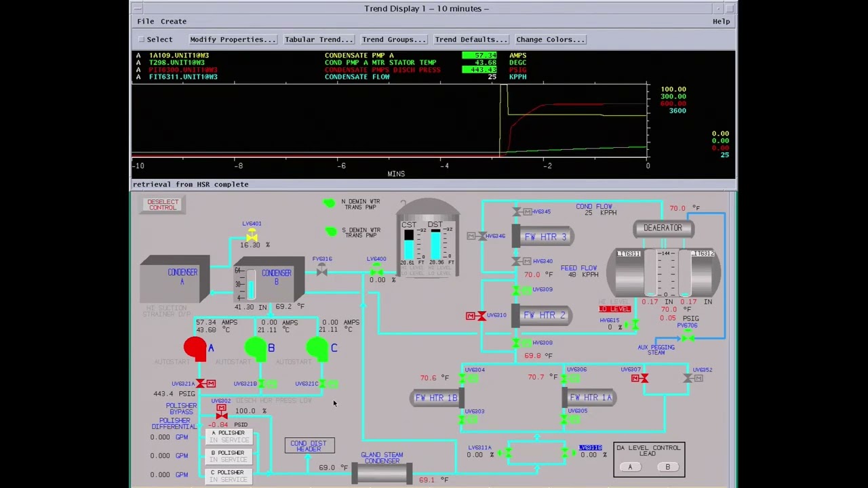Viewport: 868px width, 488px height.
Task: Select the green Condensate Pump C symbol
Action: click(x=317, y=348)
